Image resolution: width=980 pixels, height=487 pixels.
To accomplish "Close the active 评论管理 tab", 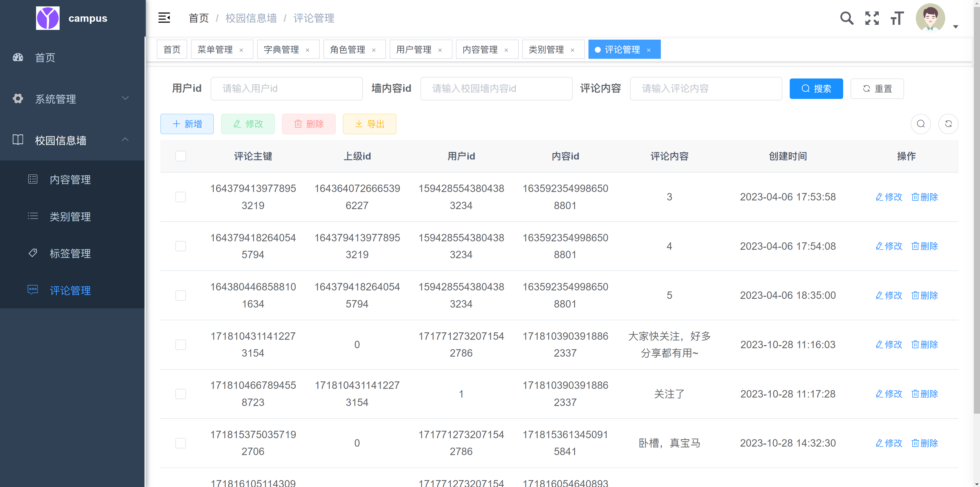I will tap(649, 50).
